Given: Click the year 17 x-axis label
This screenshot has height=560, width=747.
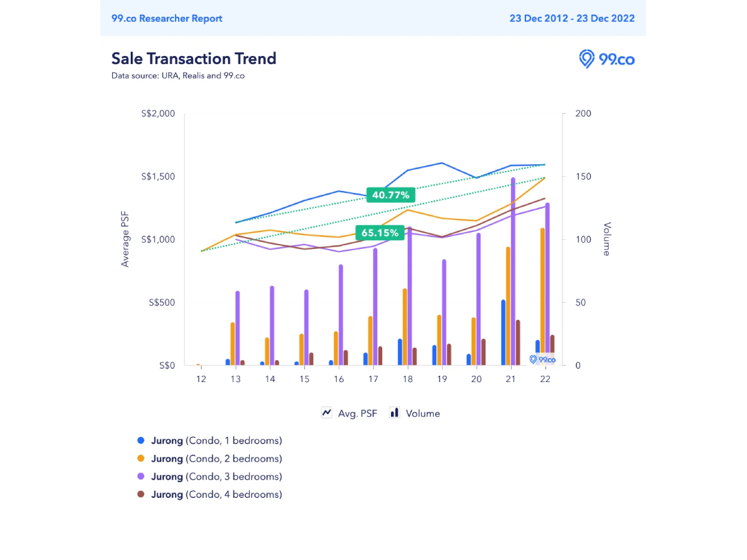Looking at the screenshot, I should click(x=373, y=380).
